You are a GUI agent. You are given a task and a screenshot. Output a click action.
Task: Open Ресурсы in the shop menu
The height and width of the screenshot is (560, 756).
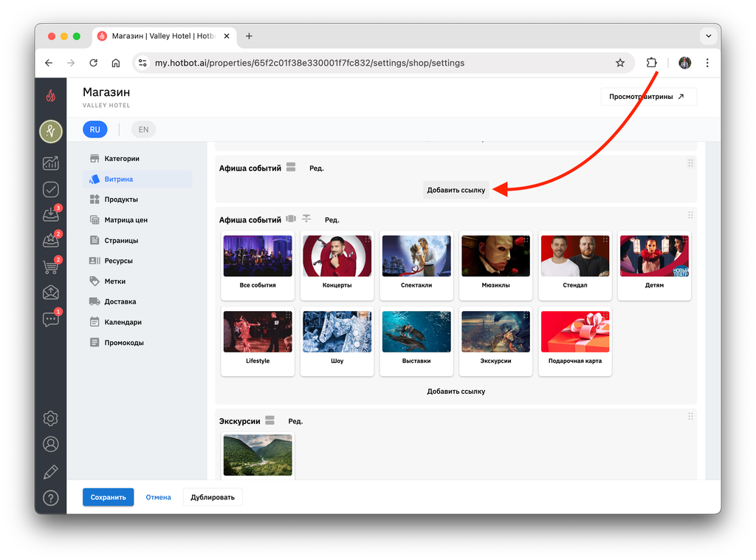tap(137, 261)
